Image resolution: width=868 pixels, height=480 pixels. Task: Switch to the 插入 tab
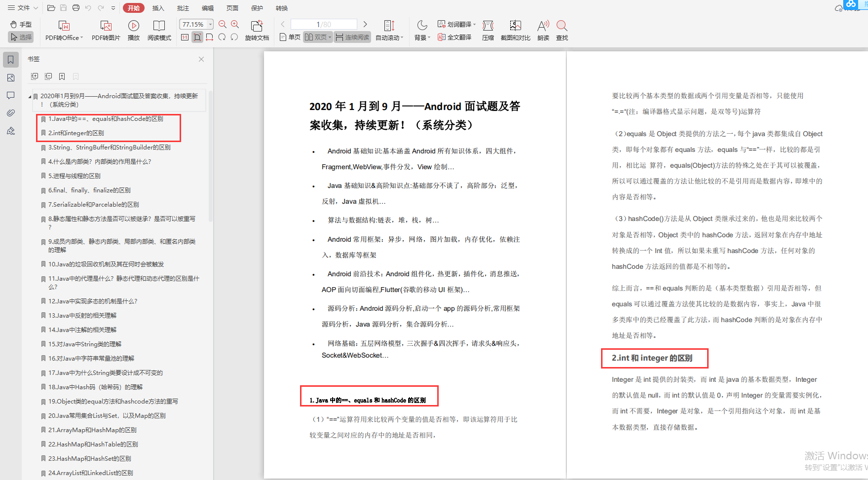click(x=158, y=8)
